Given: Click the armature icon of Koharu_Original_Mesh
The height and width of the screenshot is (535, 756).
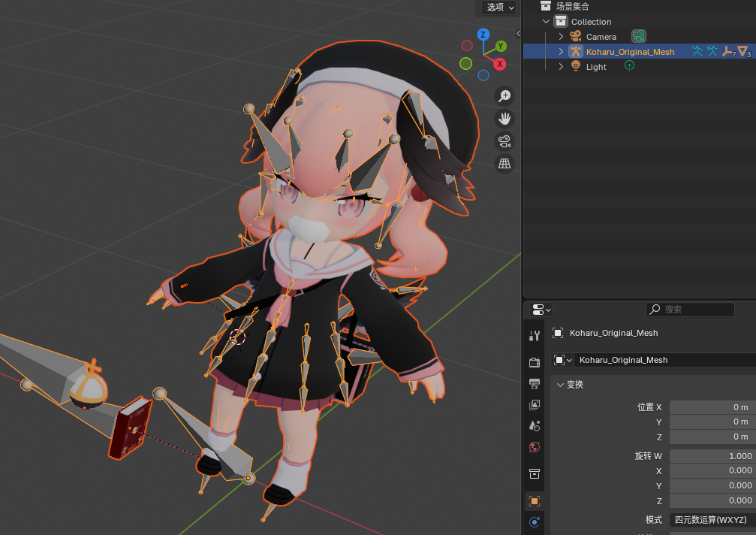Looking at the screenshot, I should click(x=575, y=52).
